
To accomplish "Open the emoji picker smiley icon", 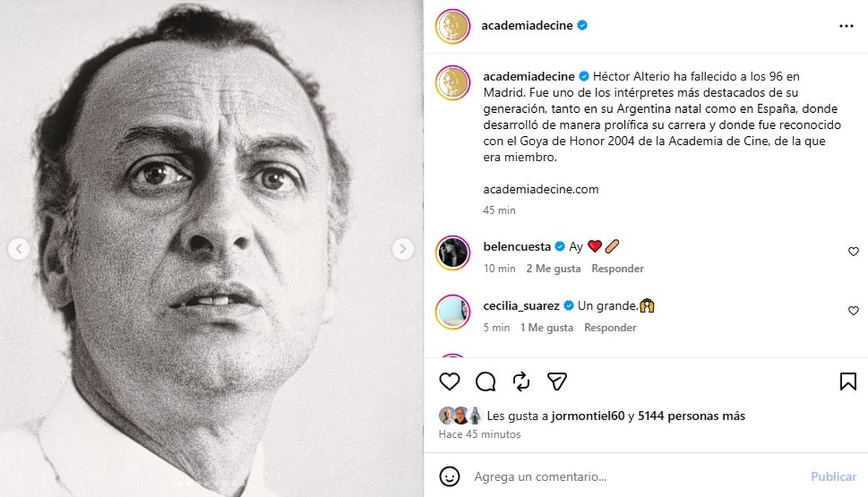I will [450, 476].
